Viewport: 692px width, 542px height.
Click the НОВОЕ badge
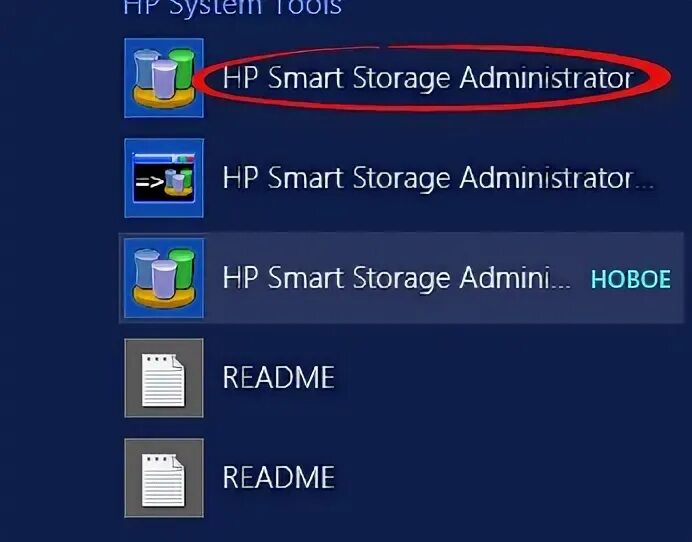tap(630, 279)
